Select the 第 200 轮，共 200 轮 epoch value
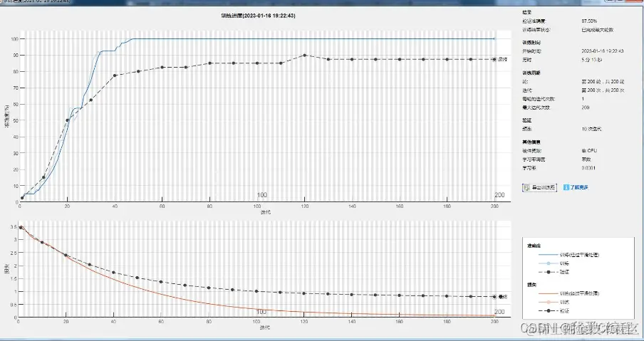Screen dimensions: 644x341 [603, 82]
